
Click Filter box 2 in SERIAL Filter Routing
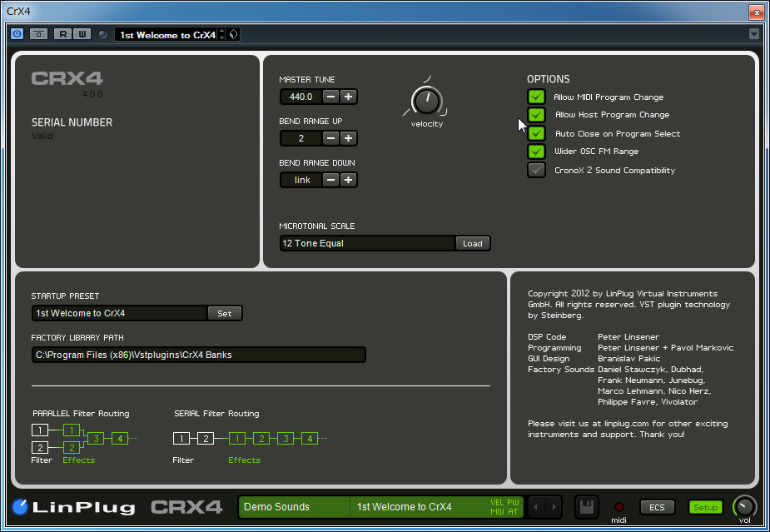click(x=206, y=439)
